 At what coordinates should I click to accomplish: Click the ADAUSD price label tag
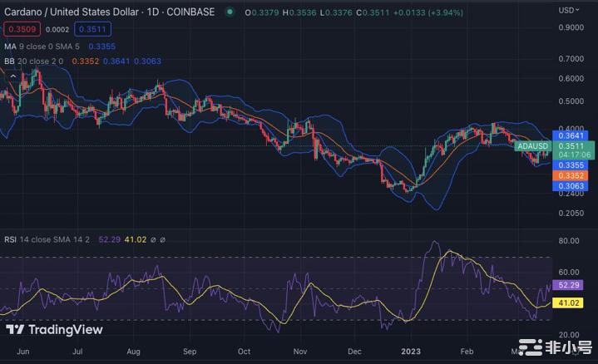coord(531,146)
